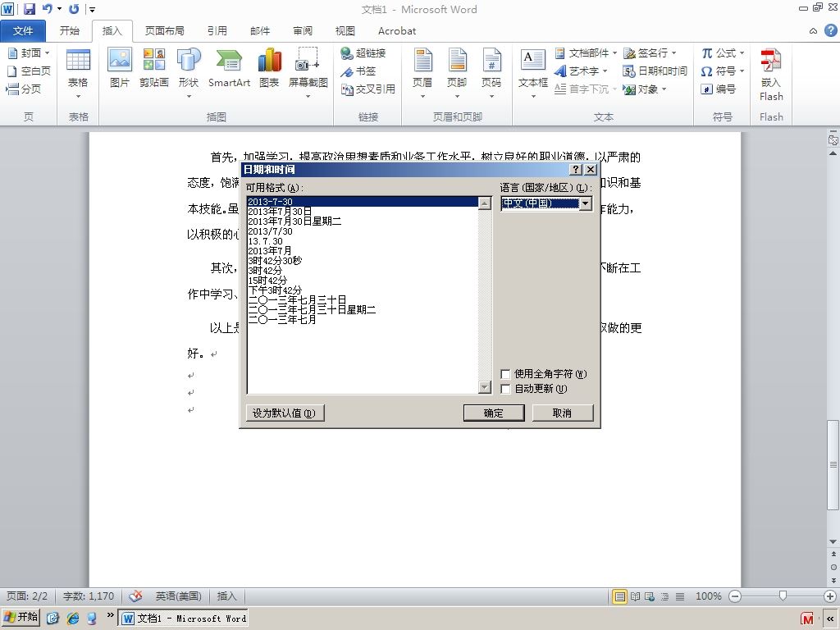Click the Windows Start (开始) button
Screen dimensions: 840x630
(x=21, y=618)
